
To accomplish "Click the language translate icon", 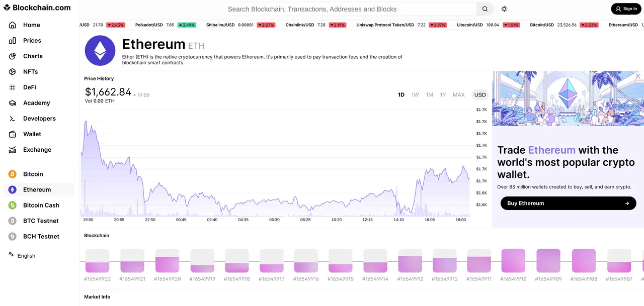I will [11, 255].
